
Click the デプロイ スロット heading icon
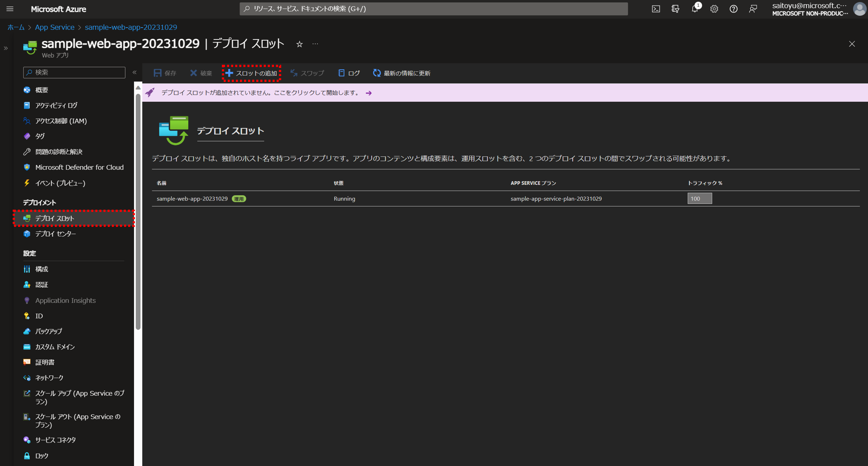tap(173, 130)
